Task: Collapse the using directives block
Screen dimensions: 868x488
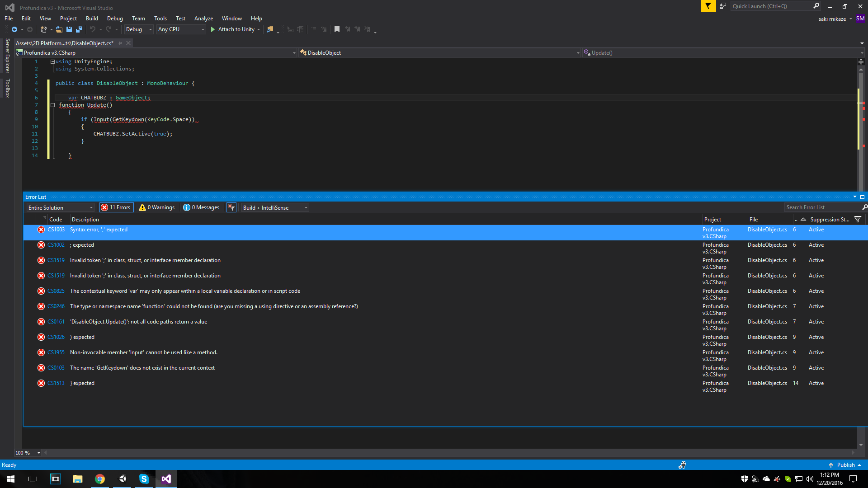Action: [x=52, y=61]
